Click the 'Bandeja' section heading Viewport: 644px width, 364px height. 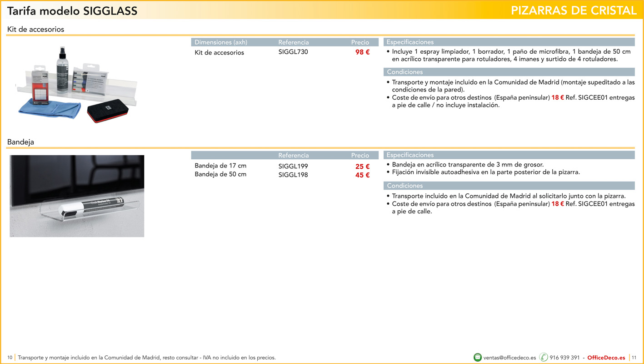coord(20,142)
